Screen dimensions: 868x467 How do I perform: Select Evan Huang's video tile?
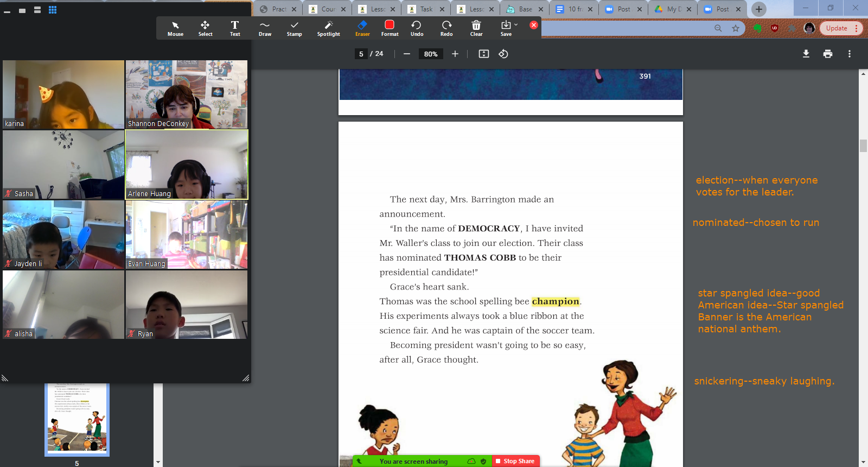click(187, 235)
